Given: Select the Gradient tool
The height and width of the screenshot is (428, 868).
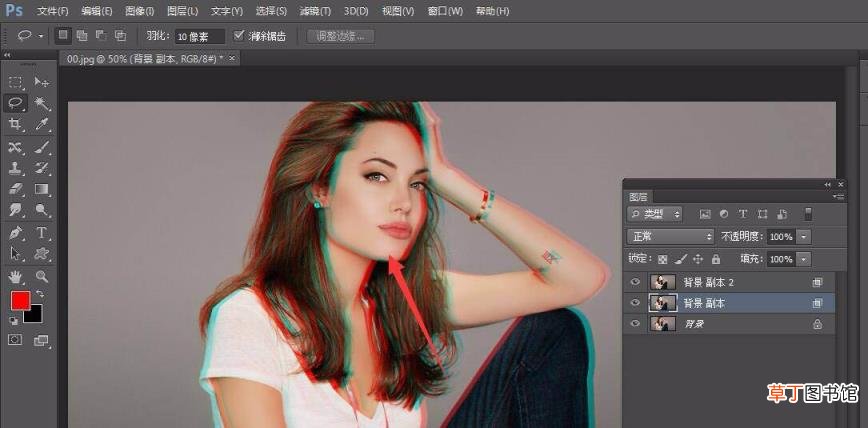Looking at the screenshot, I should click(x=42, y=189).
